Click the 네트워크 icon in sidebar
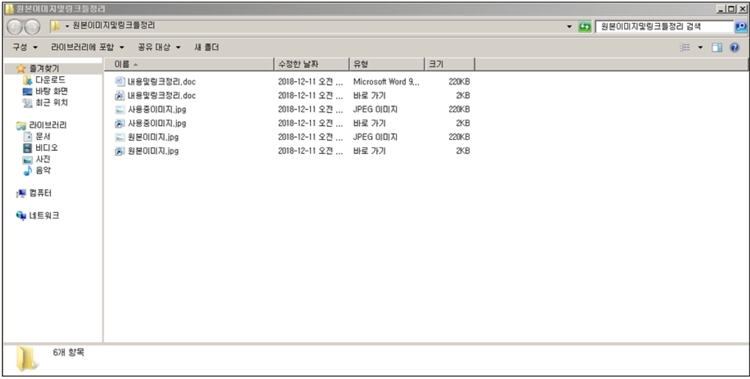 pyautogui.click(x=21, y=216)
